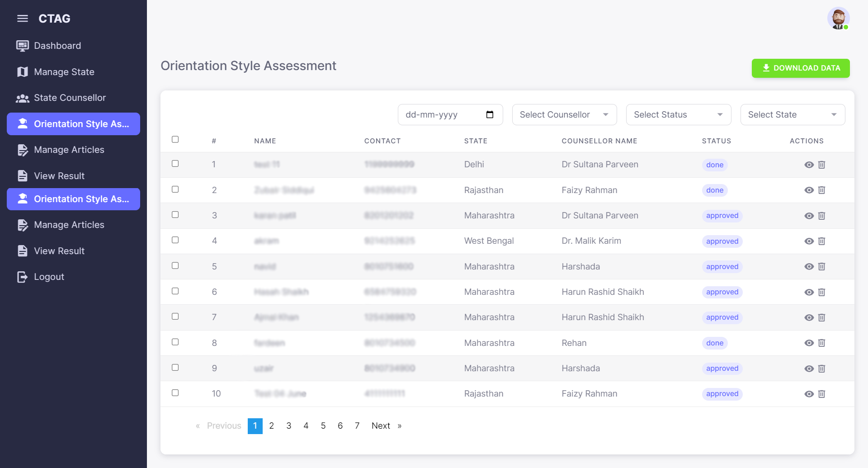868x468 pixels.
Task: Open State Counsellor in the sidebar
Action: point(73,98)
